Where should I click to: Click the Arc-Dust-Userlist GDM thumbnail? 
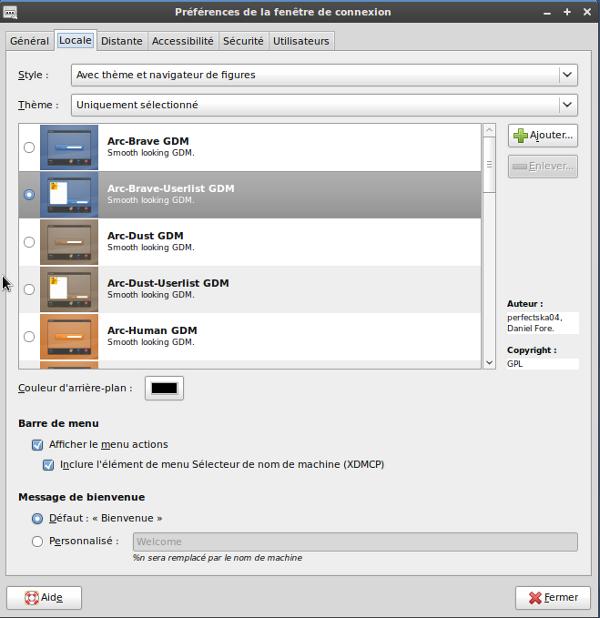[x=69, y=289]
